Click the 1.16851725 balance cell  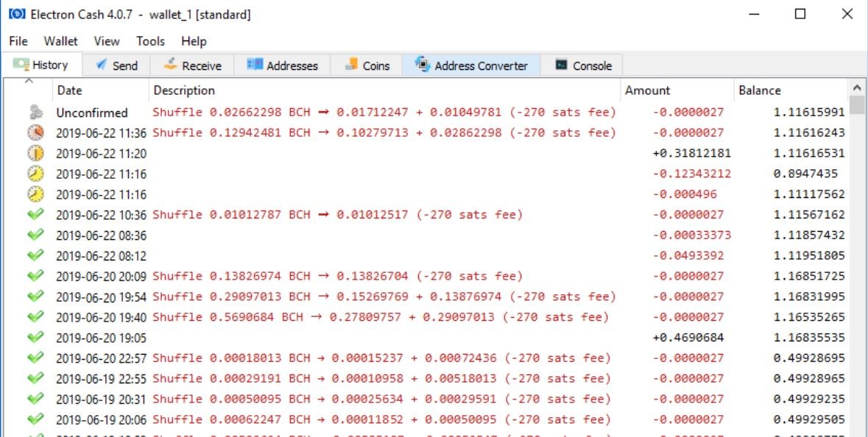(809, 276)
